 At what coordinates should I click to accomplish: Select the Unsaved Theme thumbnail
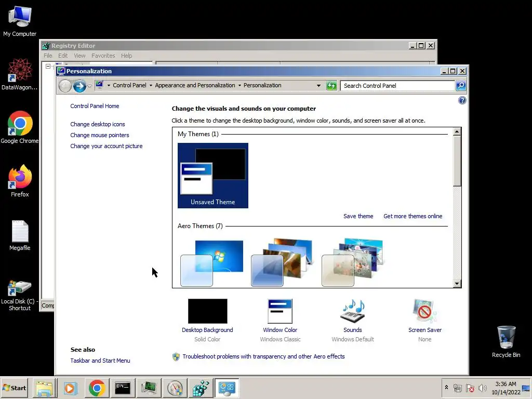(x=212, y=176)
